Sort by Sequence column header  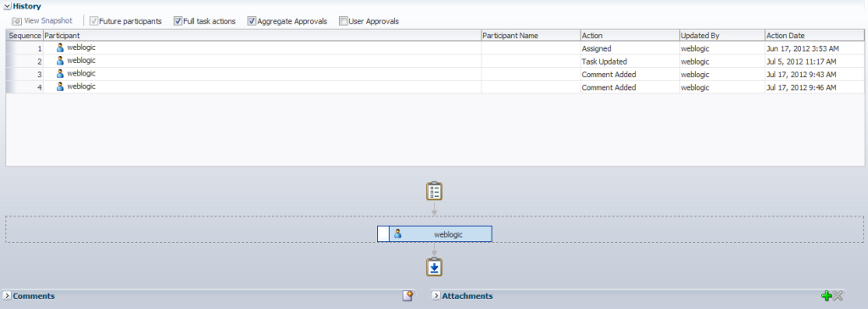pyautogui.click(x=25, y=36)
